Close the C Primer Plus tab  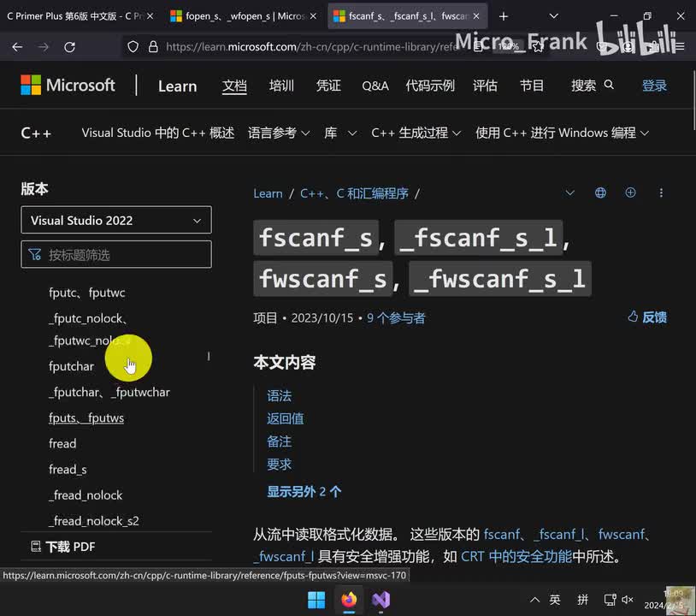click(x=150, y=16)
